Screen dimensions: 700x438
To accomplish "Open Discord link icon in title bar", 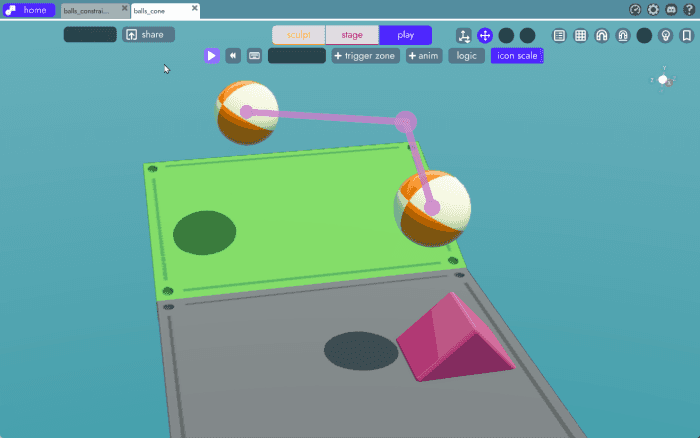I will point(671,10).
